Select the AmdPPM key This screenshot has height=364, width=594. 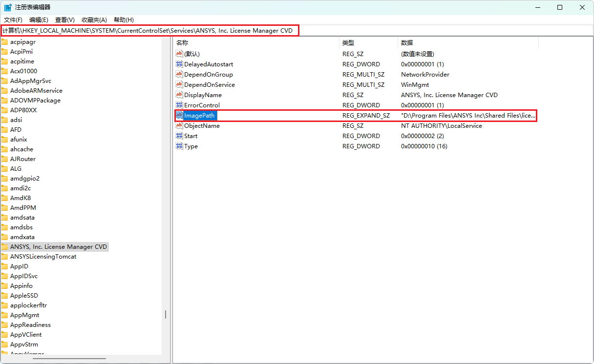23,208
